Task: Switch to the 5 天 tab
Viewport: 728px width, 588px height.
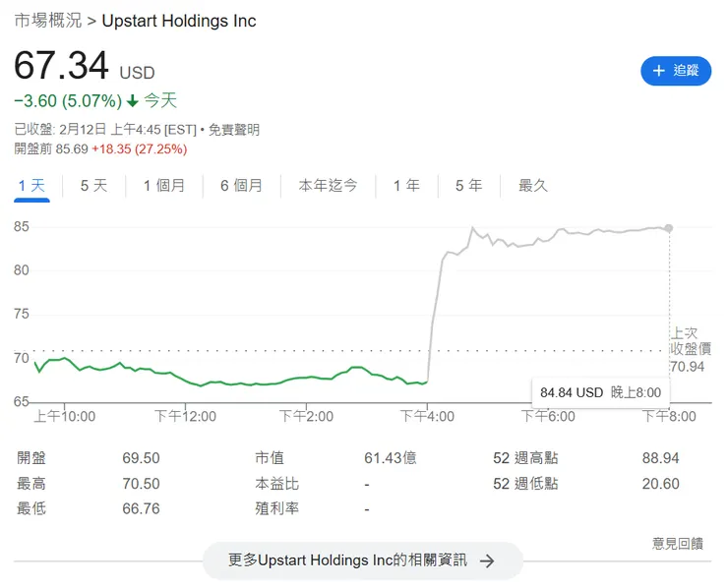Action: click(x=93, y=186)
